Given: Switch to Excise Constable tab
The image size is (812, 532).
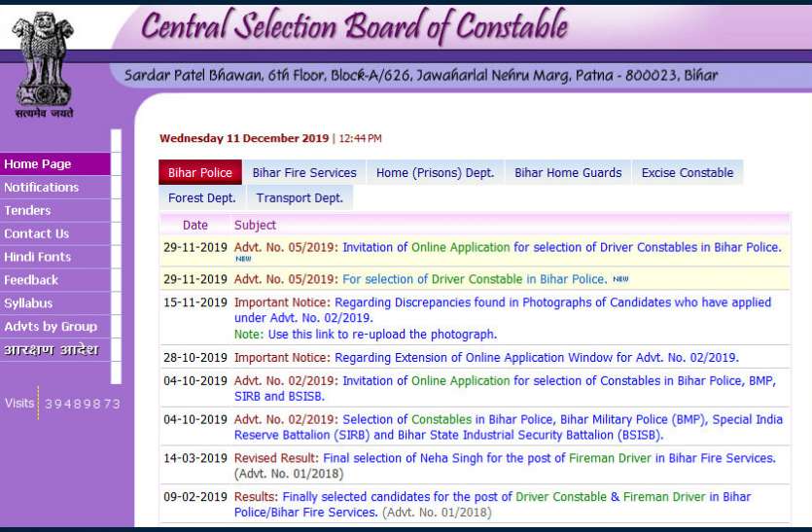Looking at the screenshot, I should [x=688, y=172].
